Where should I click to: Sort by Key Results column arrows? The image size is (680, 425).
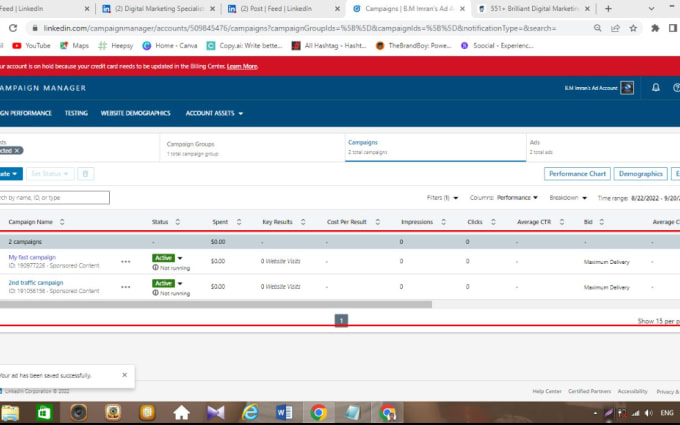303,222
